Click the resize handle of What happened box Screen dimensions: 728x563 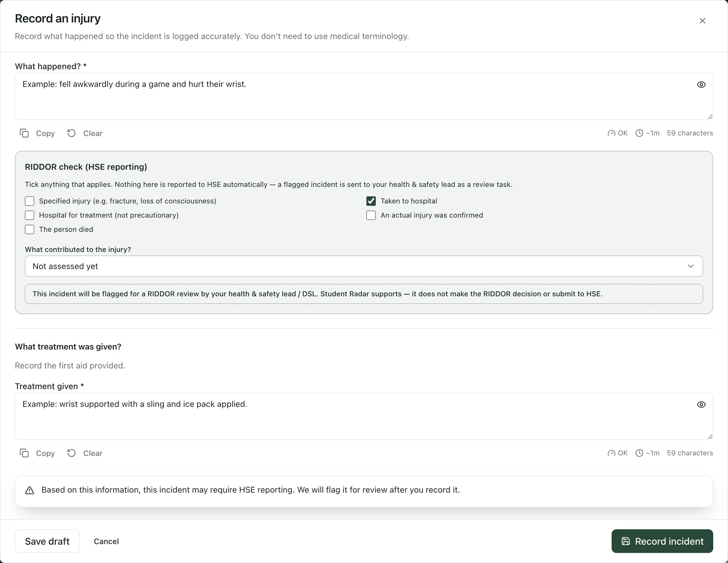[x=710, y=117]
